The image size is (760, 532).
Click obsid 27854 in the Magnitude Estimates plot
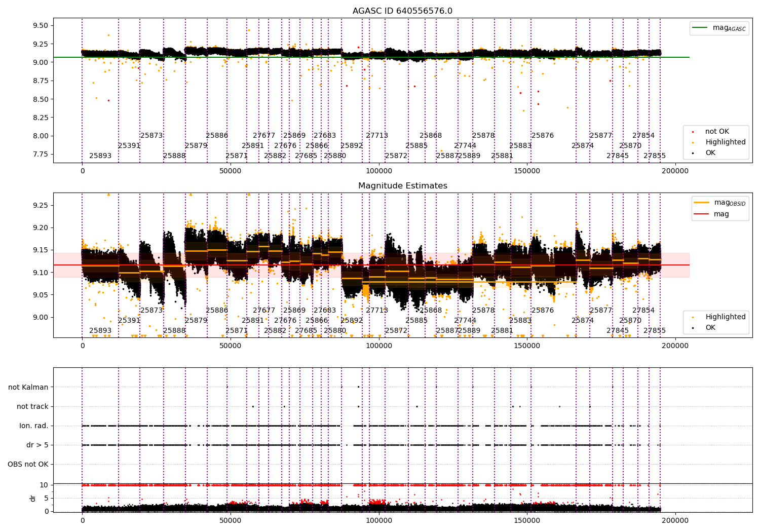tap(643, 310)
